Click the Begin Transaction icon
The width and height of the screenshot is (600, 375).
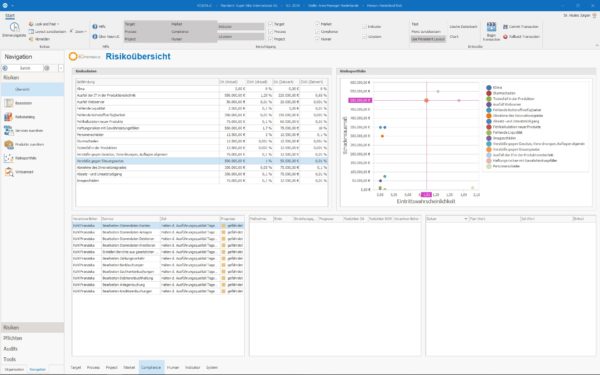point(491,27)
